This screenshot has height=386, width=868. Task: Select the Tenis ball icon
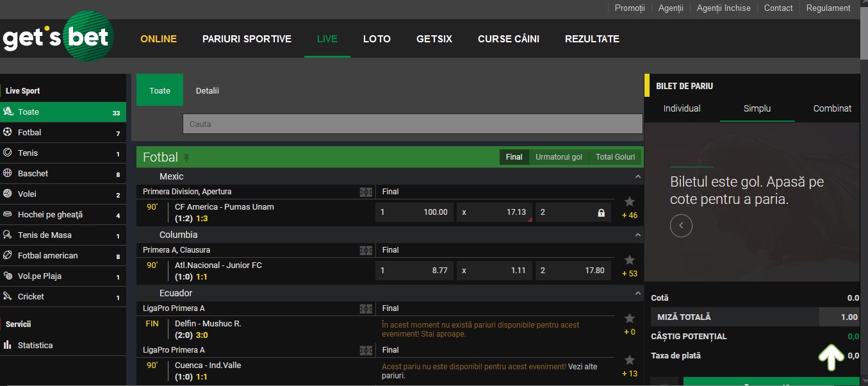tap(8, 153)
